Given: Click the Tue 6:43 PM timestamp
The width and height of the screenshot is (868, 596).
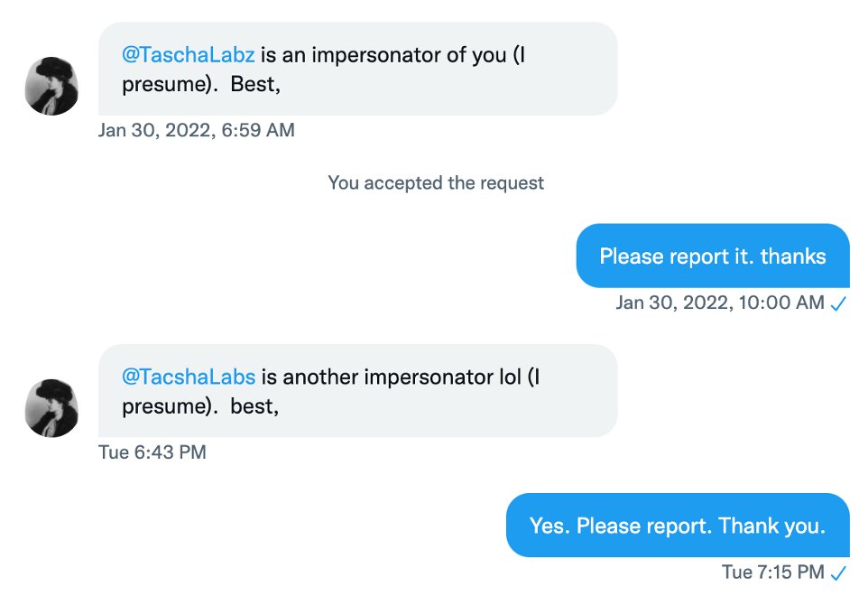Looking at the screenshot, I should click(x=152, y=452).
